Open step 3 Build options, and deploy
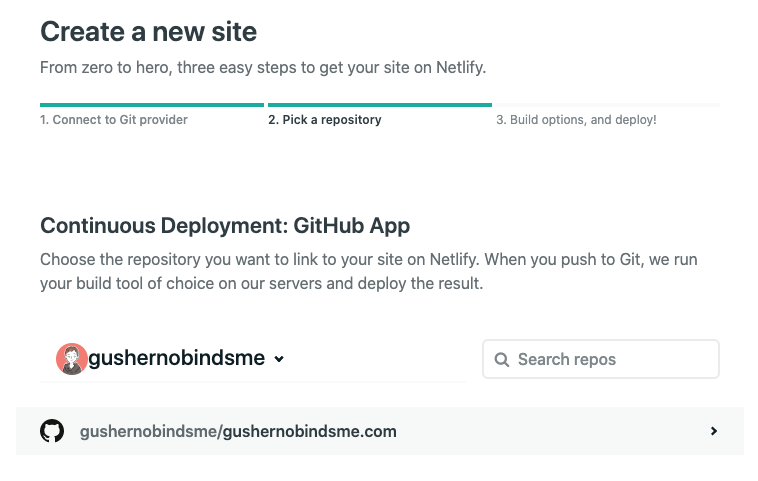This screenshot has height=481, width=758. (x=576, y=120)
